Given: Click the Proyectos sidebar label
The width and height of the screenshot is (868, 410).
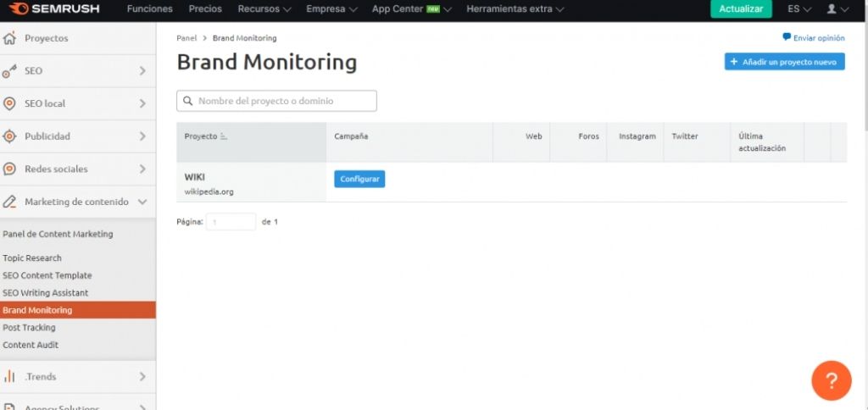Looking at the screenshot, I should click(47, 38).
